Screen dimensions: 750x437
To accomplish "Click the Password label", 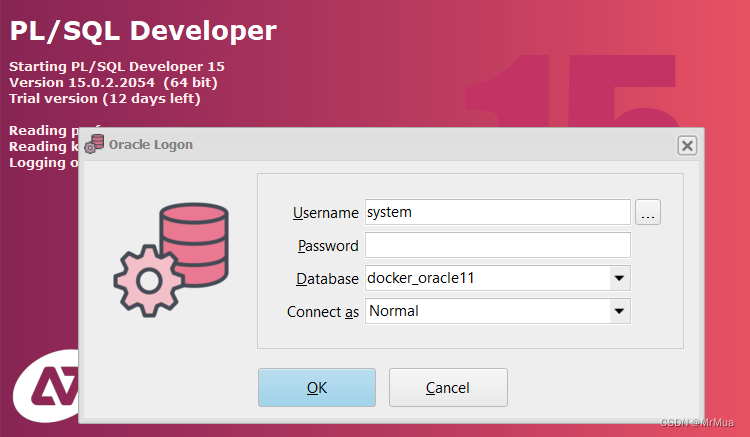I will pyautogui.click(x=328, y=246).
